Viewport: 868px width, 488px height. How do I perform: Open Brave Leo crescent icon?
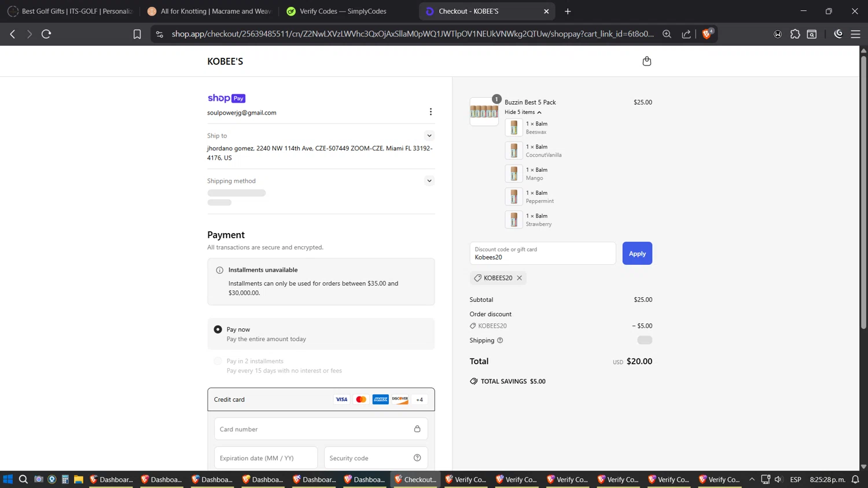click(838, 34)
